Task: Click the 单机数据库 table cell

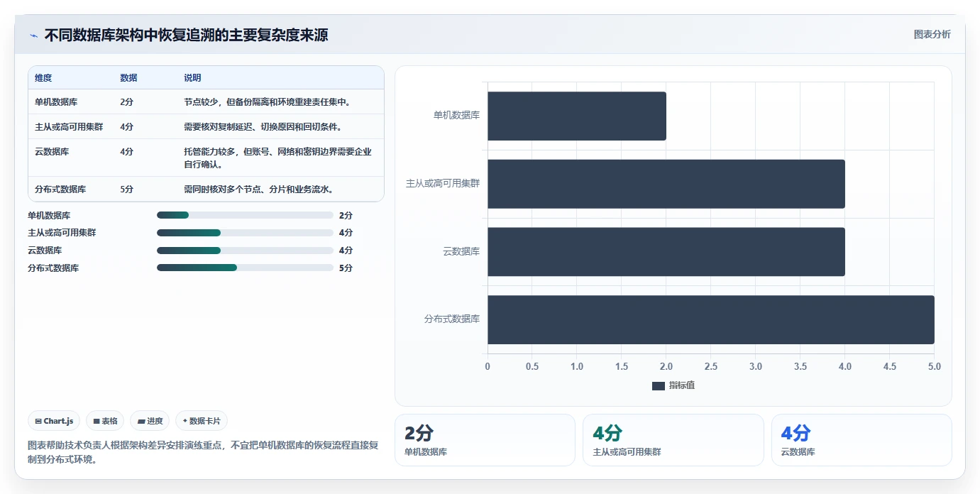Action: pos(56,102)
